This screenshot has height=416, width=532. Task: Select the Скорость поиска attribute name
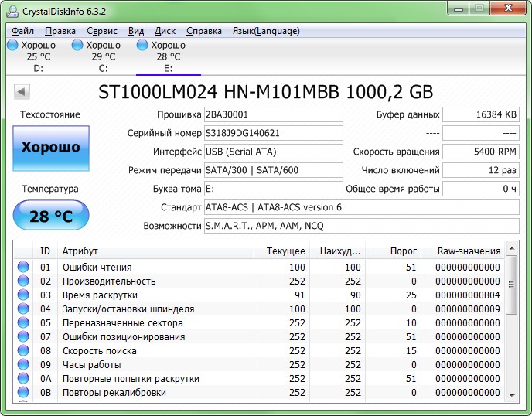(x=100, y=351)
